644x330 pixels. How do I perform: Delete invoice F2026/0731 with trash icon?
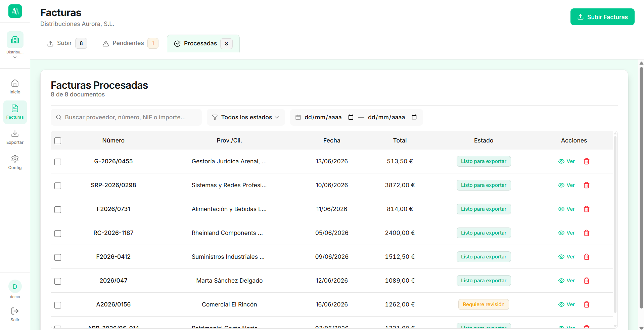pos(587,209)
